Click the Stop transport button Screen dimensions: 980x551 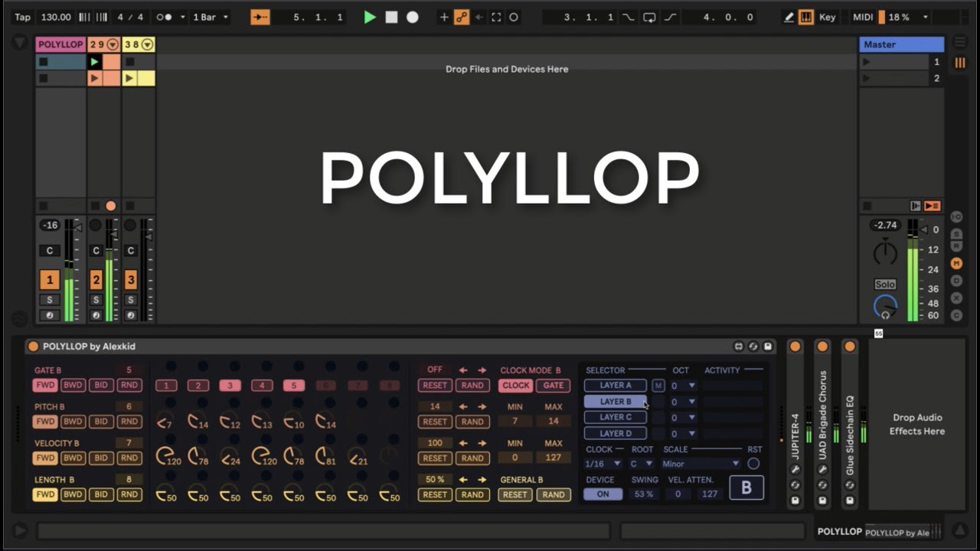[391, 17]
